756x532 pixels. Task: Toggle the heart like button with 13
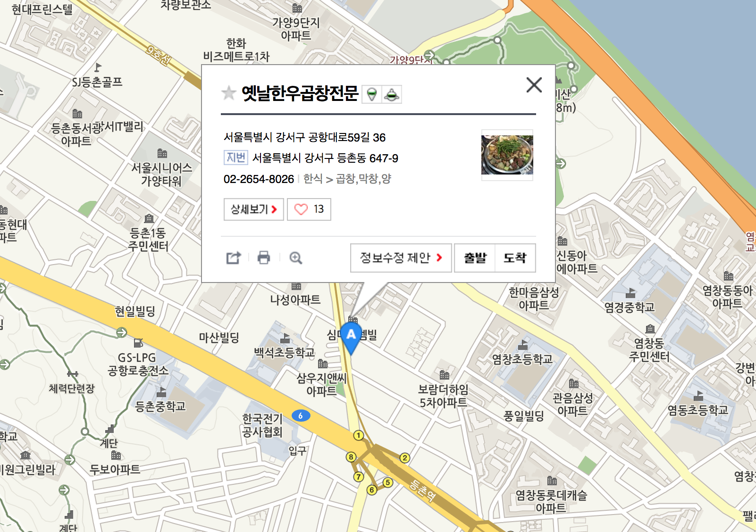pos(309,209)
